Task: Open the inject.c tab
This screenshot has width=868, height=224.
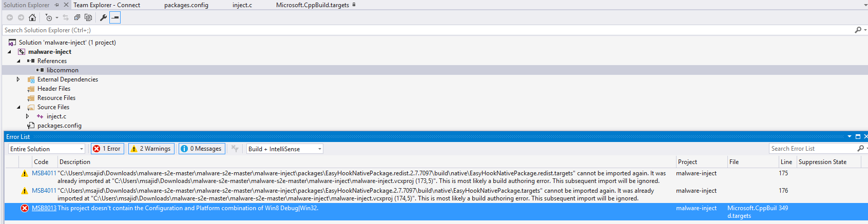Action: [x=242, y=5]
